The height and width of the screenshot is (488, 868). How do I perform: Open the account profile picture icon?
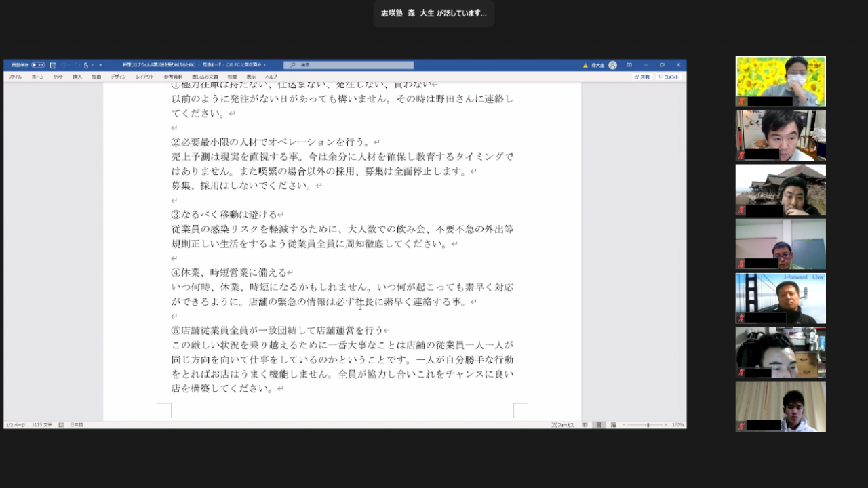(x=612, y=65)
